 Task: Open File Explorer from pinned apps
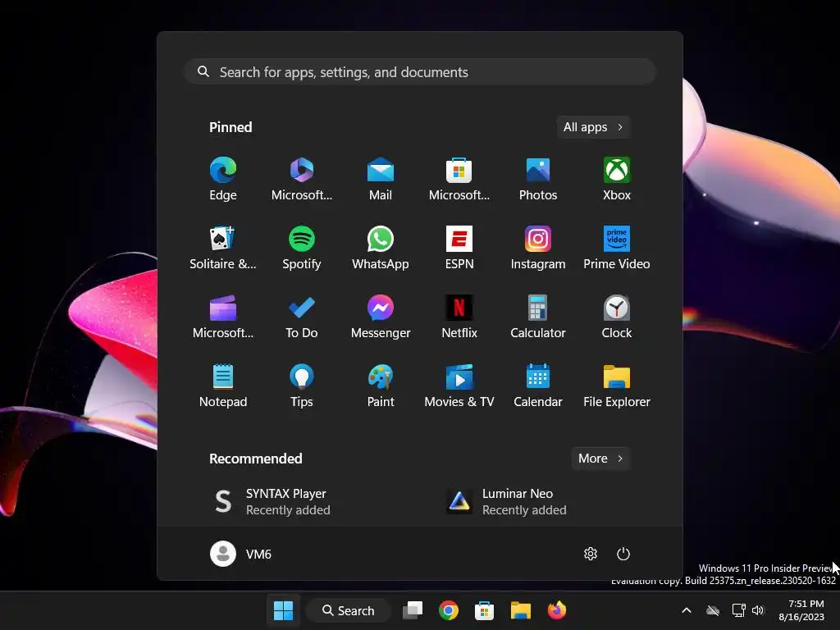pos(617,386)
